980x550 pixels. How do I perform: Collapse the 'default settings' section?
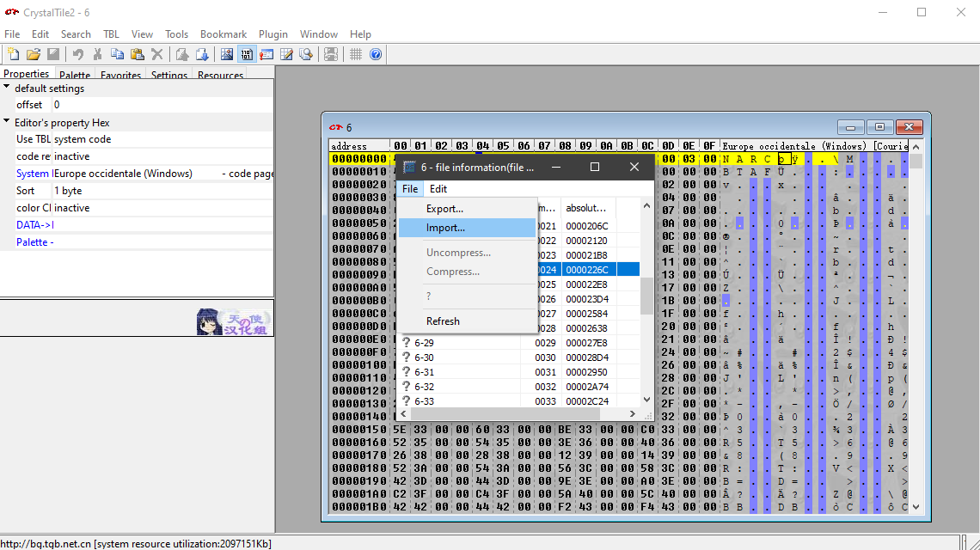7,88
